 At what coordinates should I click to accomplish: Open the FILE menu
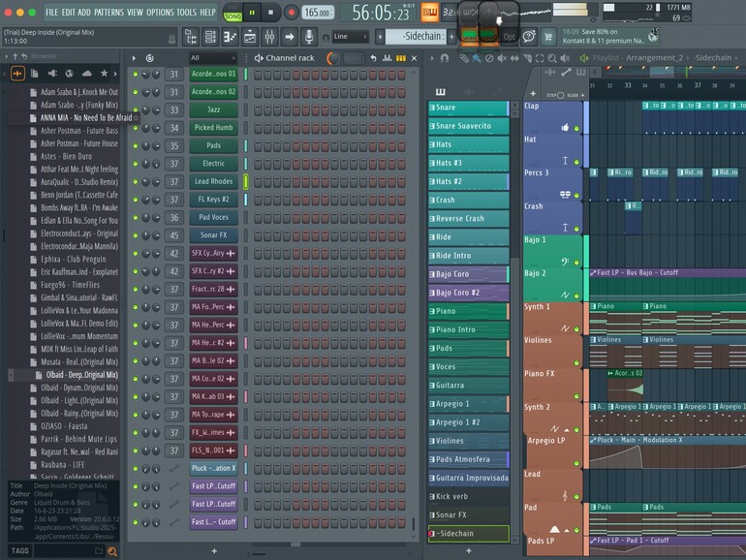coord(52,13)
